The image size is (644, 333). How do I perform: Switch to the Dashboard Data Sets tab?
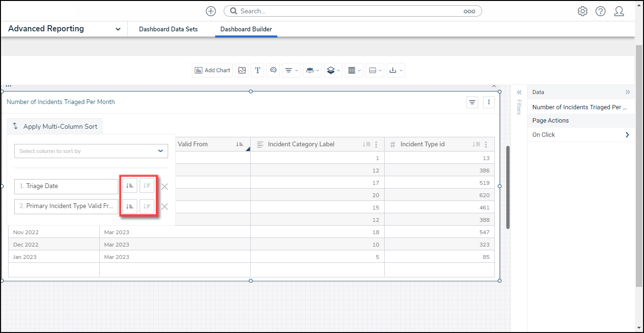[168, 29]
